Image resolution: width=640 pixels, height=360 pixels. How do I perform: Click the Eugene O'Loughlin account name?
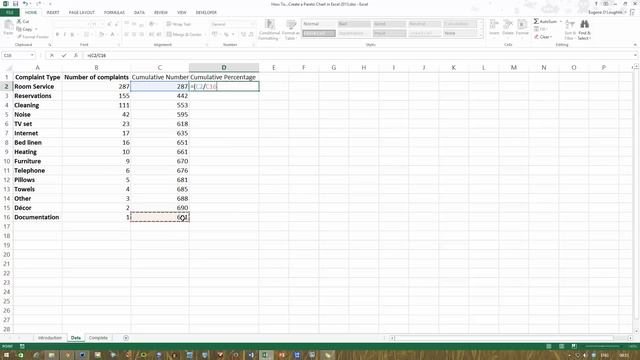(x=606, y=12)
